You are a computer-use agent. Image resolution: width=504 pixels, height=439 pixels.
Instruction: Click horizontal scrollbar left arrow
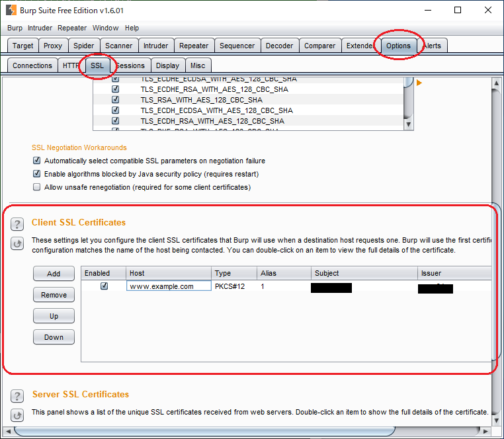point(8,431)
